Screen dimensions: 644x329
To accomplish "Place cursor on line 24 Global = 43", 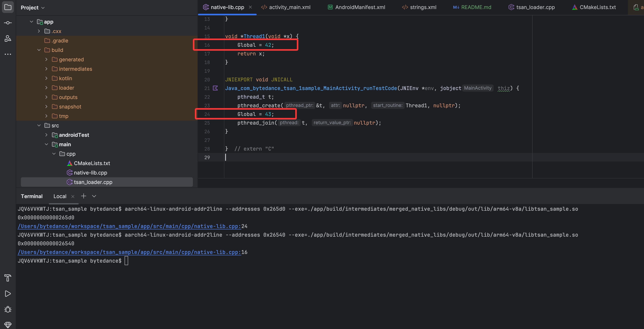I will (255, 114).
